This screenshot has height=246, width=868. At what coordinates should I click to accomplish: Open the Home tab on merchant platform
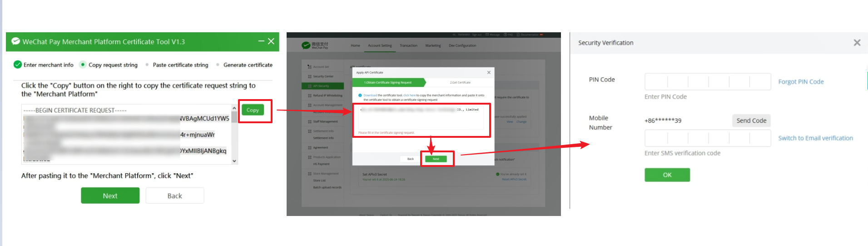[x=355, y=45]
